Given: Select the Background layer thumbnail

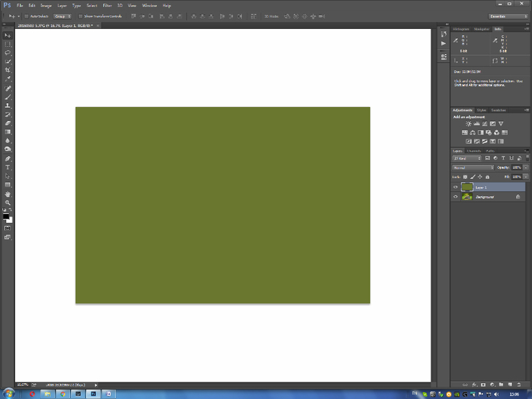Looking at the screenshot, I should (467, 197).
